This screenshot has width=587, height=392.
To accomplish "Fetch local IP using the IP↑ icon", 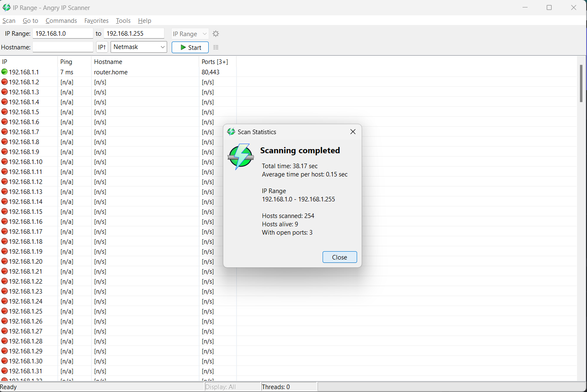I will pos(102,47).
